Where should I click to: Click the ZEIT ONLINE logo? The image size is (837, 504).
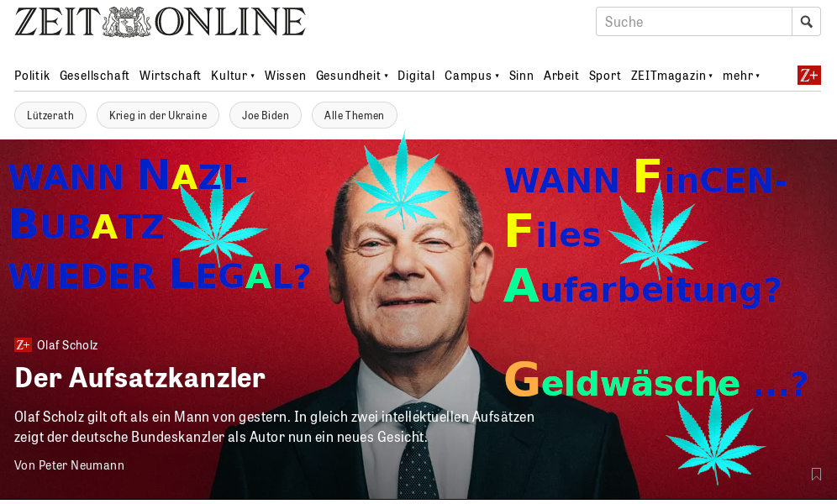pos(161,22)
